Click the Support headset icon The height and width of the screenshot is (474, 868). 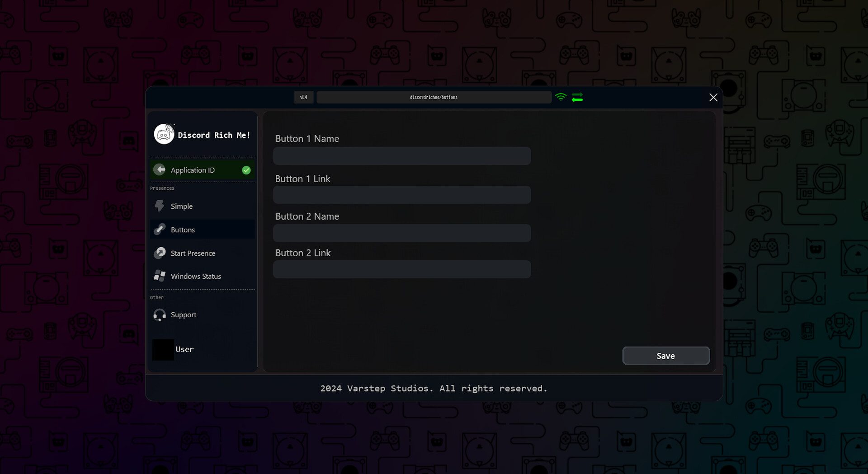(160, 315)
